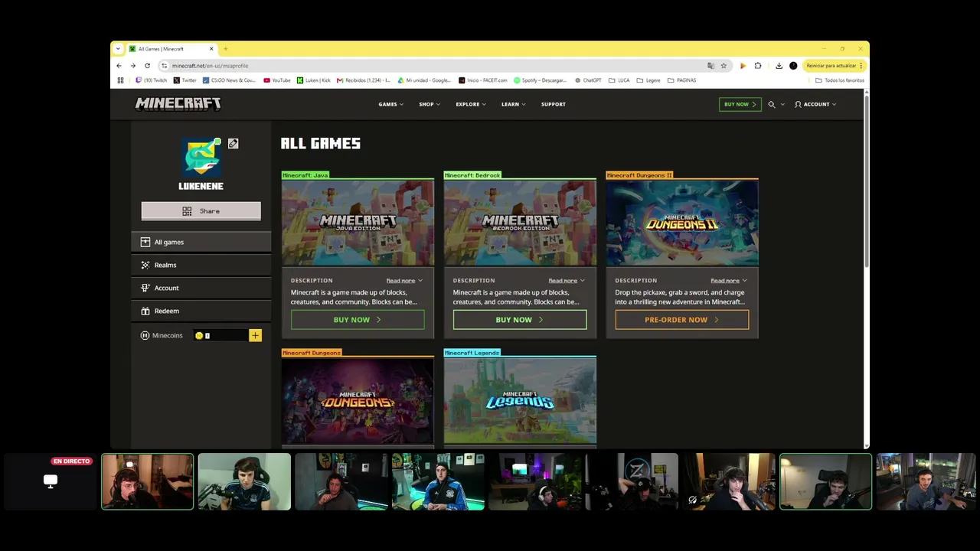980x551 pixels.
Task: Open the apps grid in bookmarks bar
Action: click(x=120, y=80)
